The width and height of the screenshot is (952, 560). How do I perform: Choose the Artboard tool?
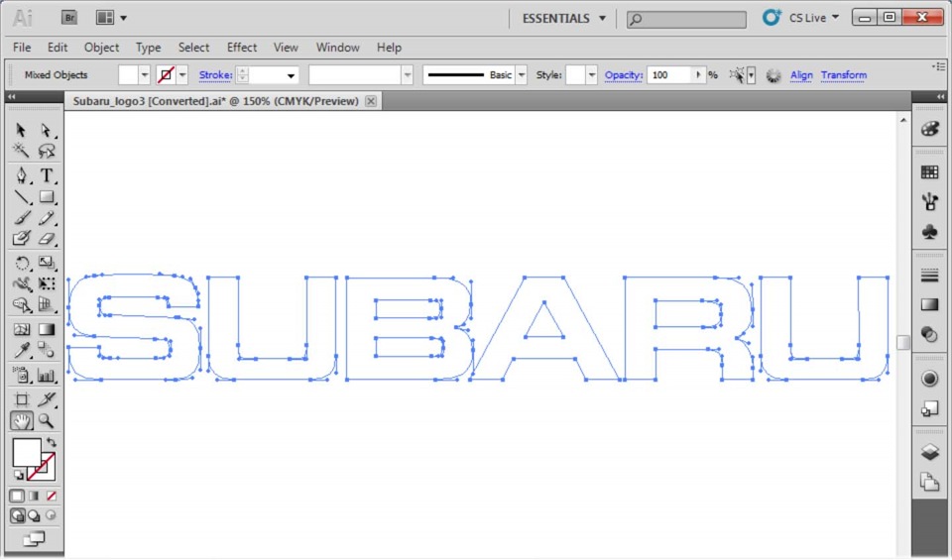point(21,399)
